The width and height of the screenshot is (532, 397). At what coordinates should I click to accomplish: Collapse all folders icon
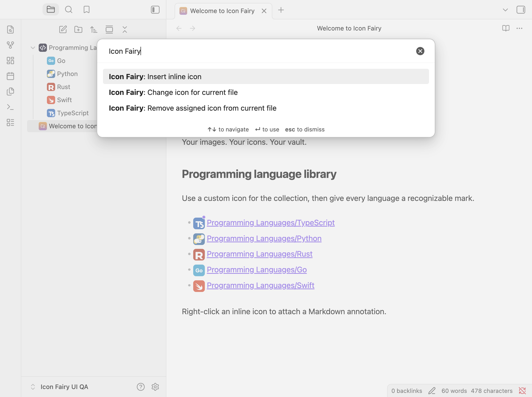click(x=125, y=30)
